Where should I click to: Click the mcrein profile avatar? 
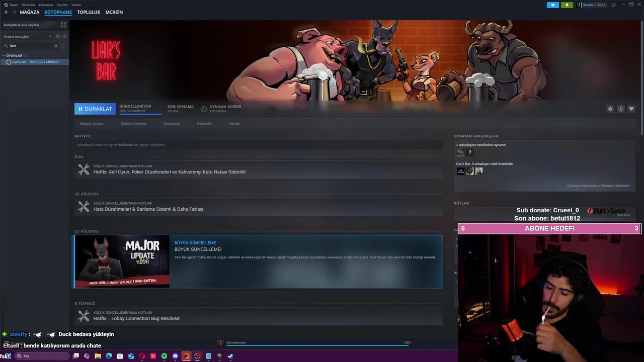(579, 5)
